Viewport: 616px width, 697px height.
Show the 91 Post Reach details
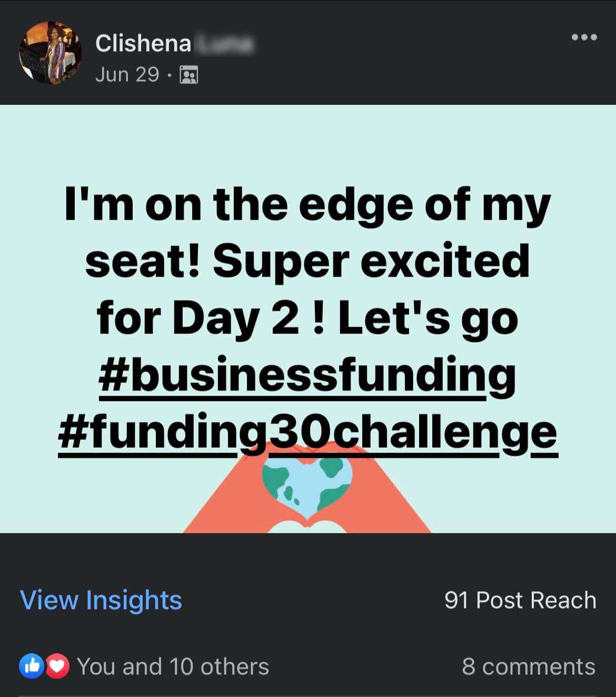point(520,600)
